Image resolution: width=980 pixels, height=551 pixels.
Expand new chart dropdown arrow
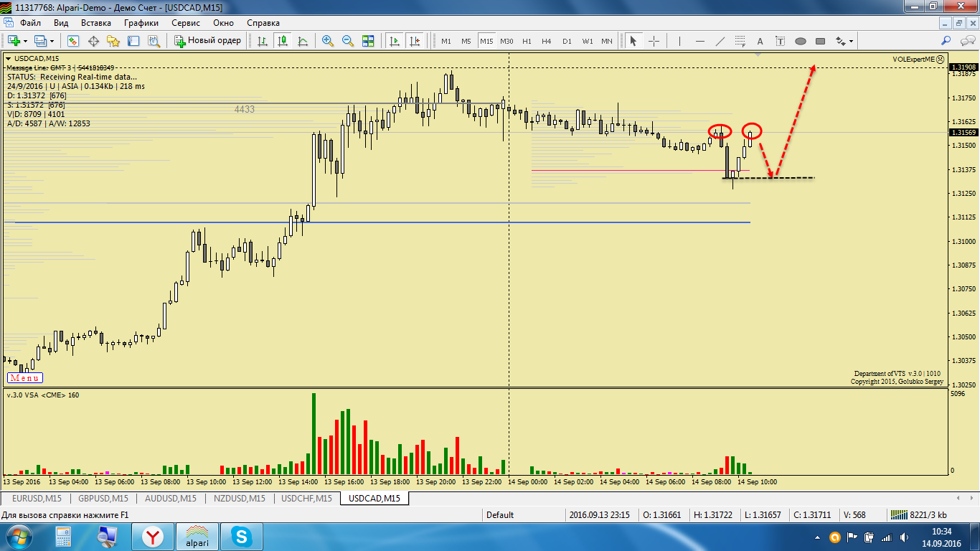tap(25, 41)
